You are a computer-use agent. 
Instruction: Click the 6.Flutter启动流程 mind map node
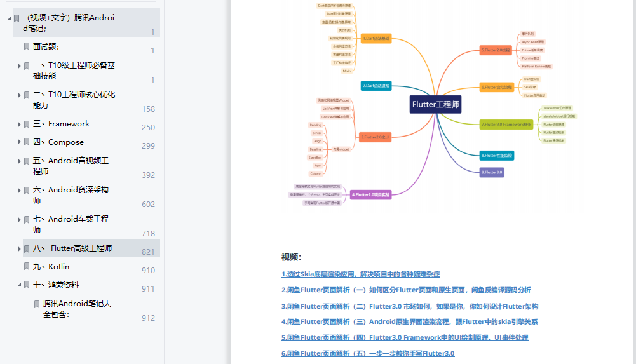coord(496,87)
